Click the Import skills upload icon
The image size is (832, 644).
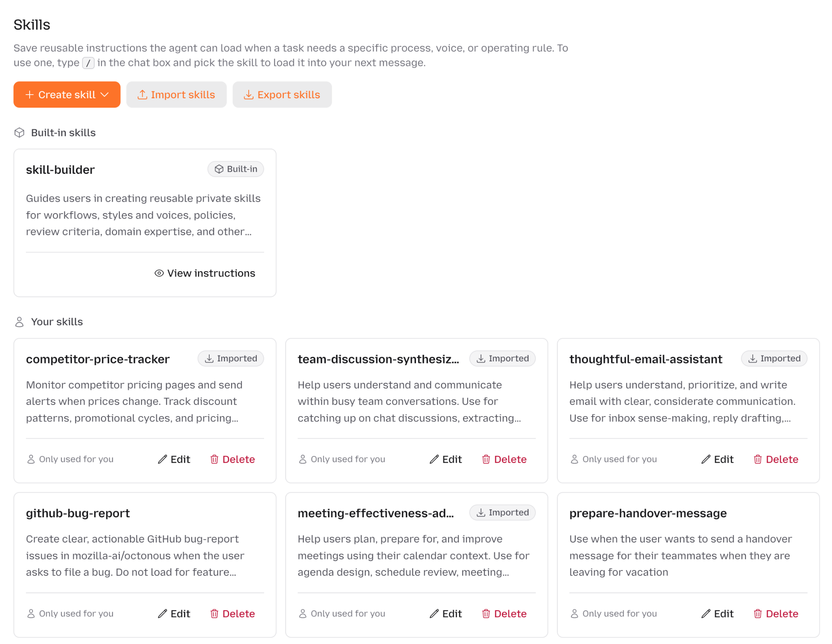(142, 95)
